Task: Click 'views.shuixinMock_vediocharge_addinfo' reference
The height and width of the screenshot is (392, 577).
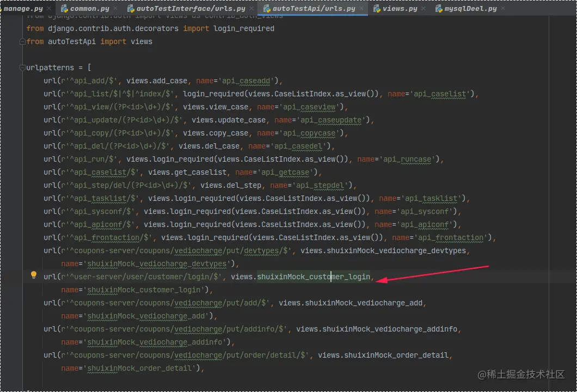Action: point(377,329)
